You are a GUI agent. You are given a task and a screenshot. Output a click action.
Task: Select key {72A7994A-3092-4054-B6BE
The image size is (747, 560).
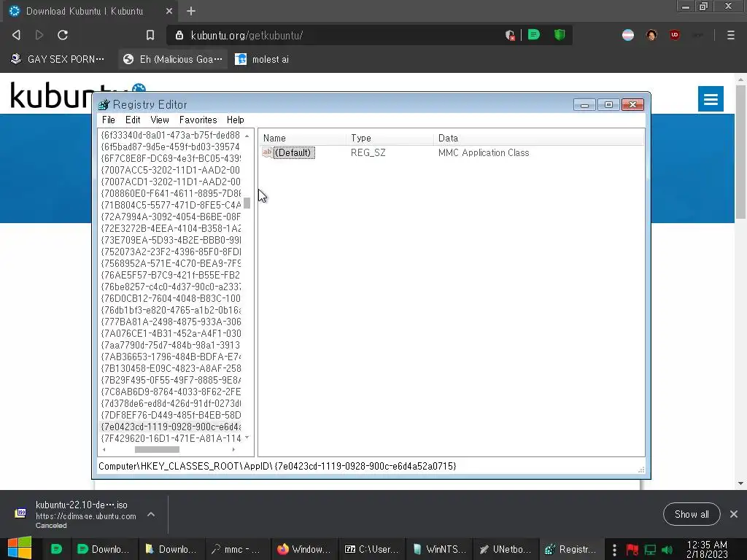pyautogui.click(x=171, y=217)
